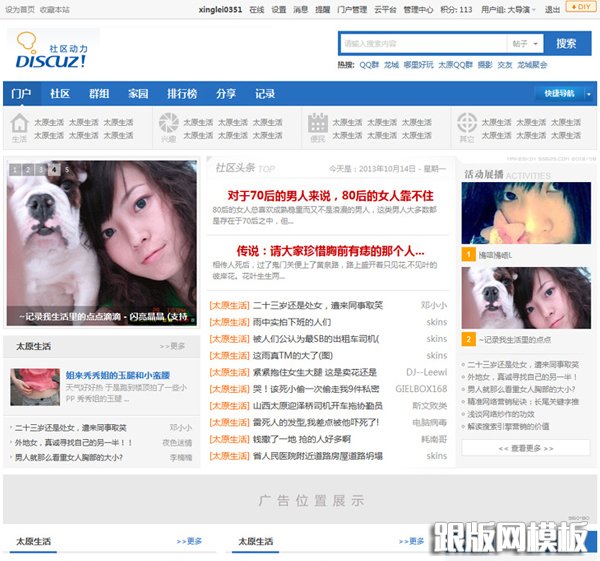The height and width of the screenshot is (561, 600).
Task: Open the search type dropdown 帖子
Action: (525, 44)
